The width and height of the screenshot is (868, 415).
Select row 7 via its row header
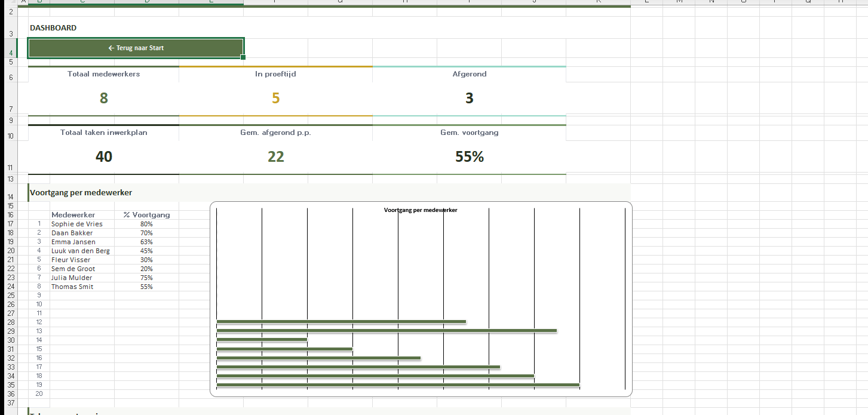pos(11,109)
